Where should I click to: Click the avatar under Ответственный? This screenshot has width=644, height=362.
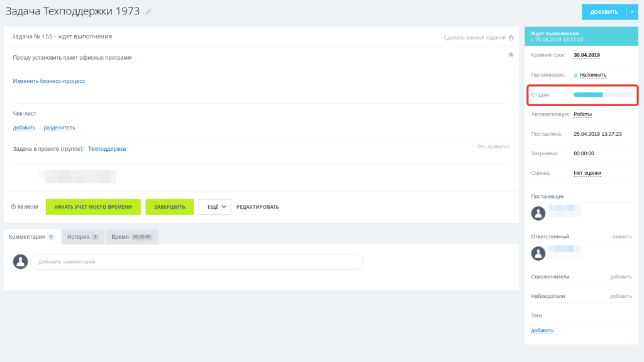click(x=538, y=253)
